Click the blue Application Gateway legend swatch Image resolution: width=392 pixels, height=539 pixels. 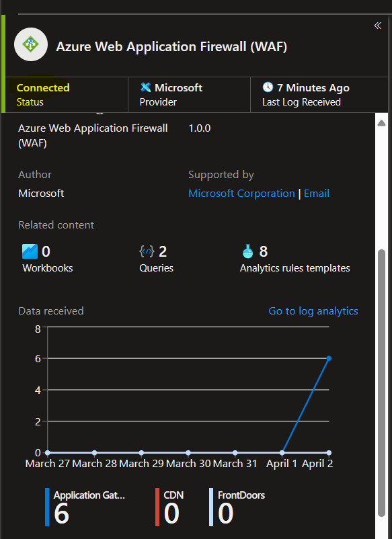47,507
